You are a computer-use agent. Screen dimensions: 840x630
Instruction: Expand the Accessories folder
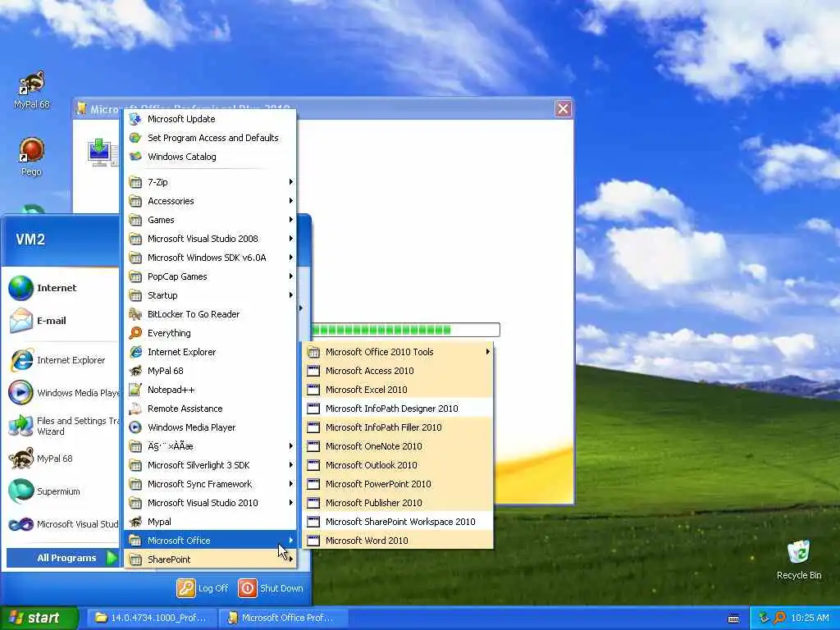tap(211, 201)
